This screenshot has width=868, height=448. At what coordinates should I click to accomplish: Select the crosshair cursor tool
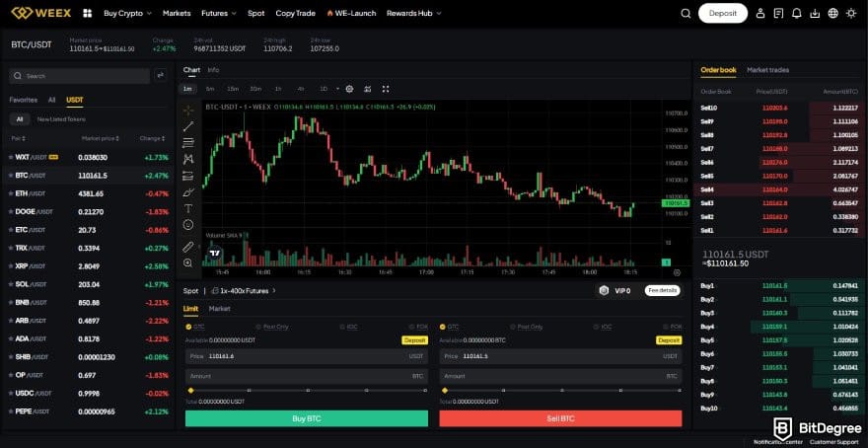pyautogui.click(x=188, y=110)
